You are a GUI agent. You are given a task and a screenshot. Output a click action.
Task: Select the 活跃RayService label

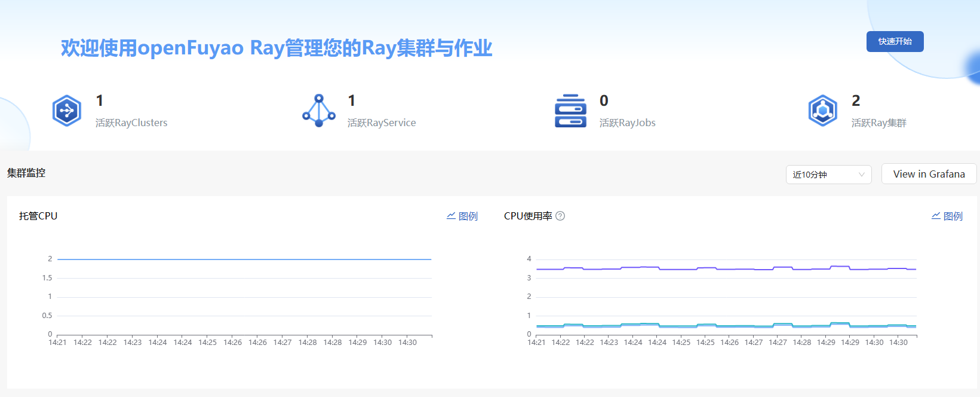382,123
